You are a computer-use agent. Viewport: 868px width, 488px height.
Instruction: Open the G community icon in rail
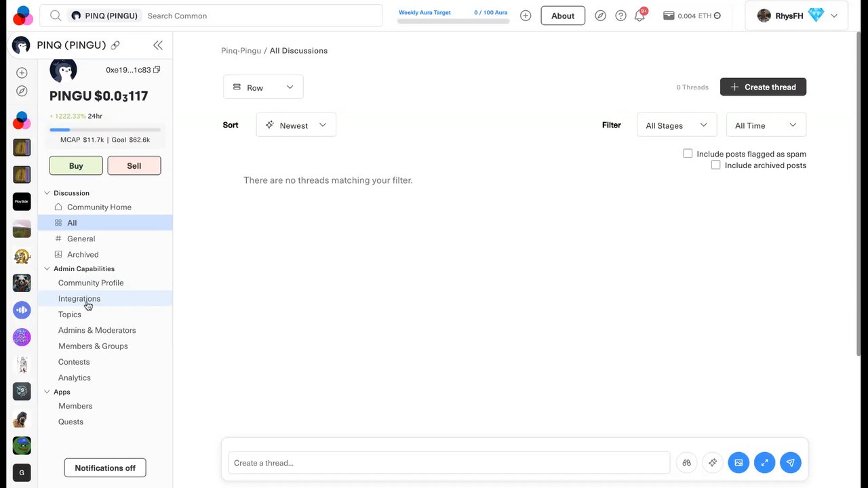point(22,472)
